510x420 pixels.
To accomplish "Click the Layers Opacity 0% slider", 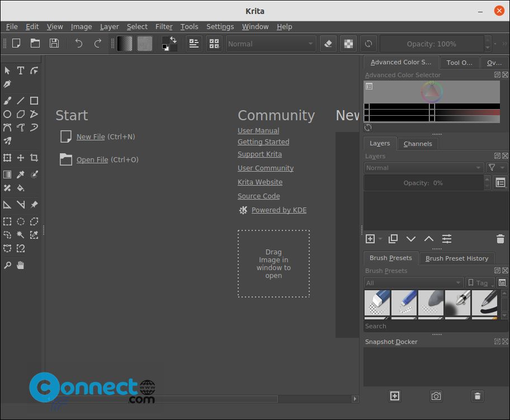I will [423, 183].
